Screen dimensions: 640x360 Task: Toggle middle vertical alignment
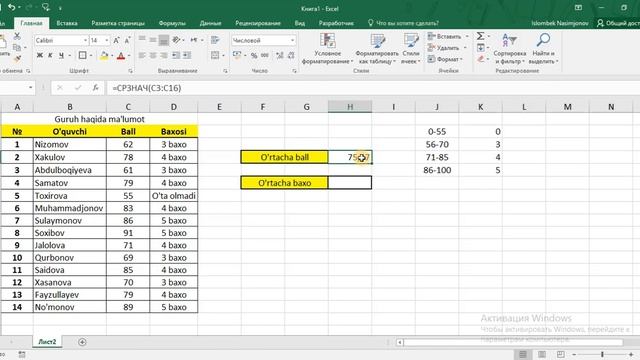click(153, 40)
